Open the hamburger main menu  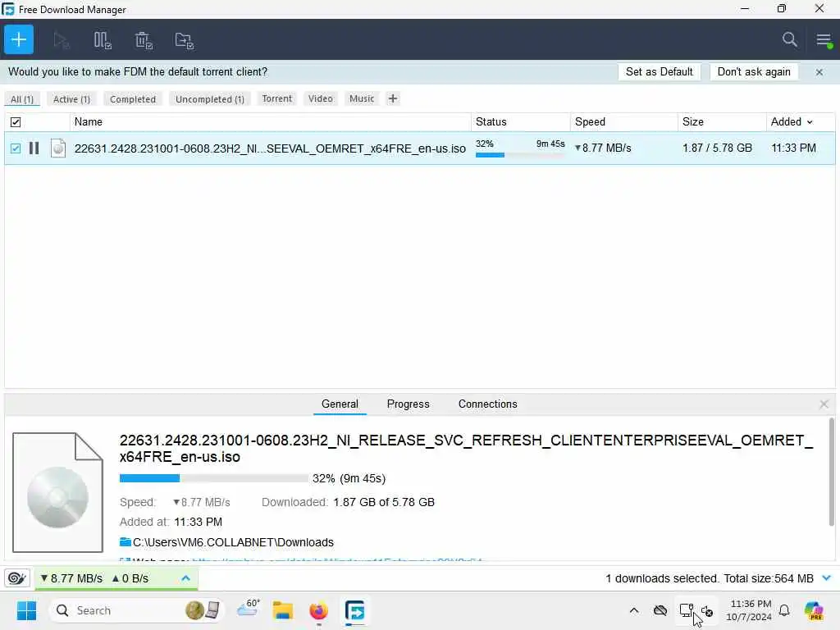(x=824, y=39)
